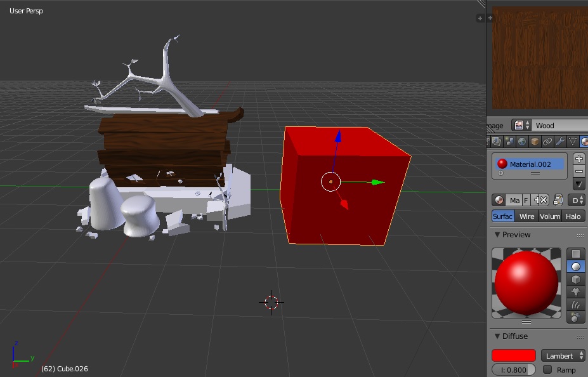
Task: Enable the Ramp checkbox
Action: 547,369
